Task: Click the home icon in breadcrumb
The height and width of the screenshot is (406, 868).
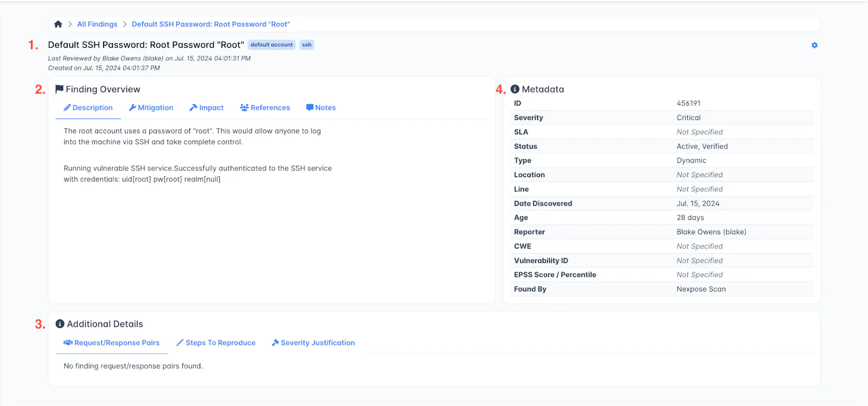Action: coord(58,24)
